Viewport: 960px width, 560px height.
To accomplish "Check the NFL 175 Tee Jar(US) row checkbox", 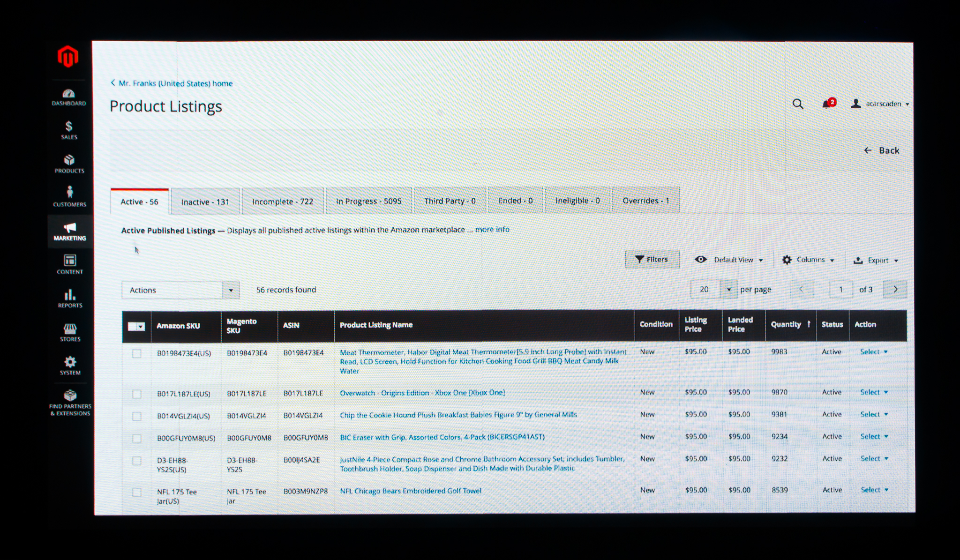I will coord(136,492).
